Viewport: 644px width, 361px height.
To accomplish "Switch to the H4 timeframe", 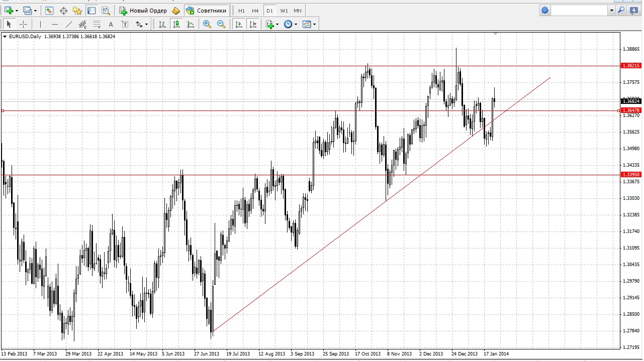I will [x=255, y=11].
